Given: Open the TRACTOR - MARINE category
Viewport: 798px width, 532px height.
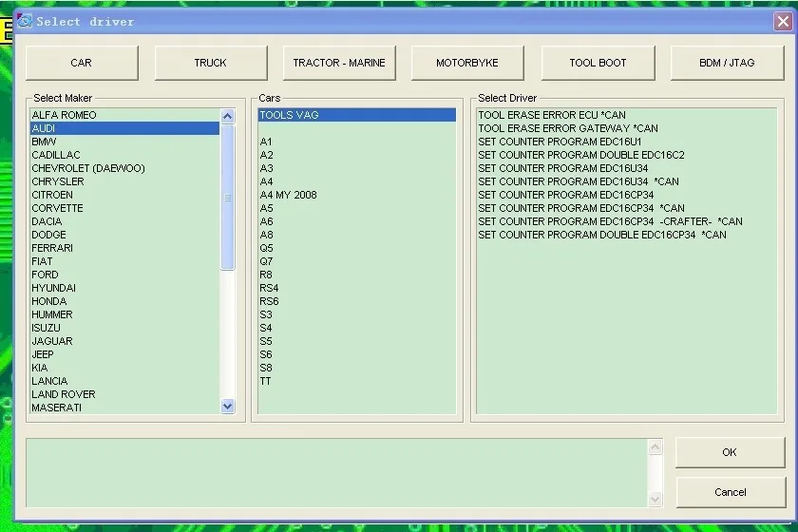Looking at the screenshot, I should [x=339, y=63].
